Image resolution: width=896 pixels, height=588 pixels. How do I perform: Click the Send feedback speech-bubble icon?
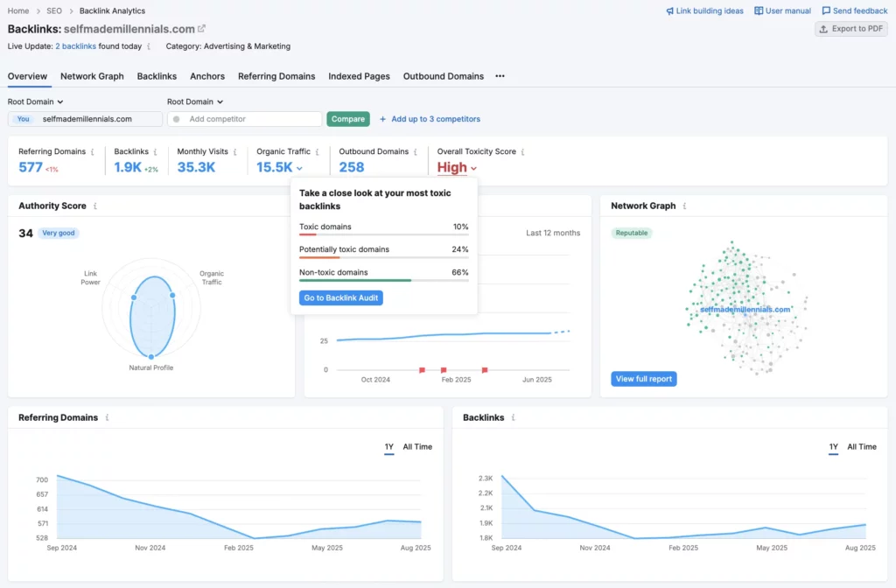coord(826,10)
